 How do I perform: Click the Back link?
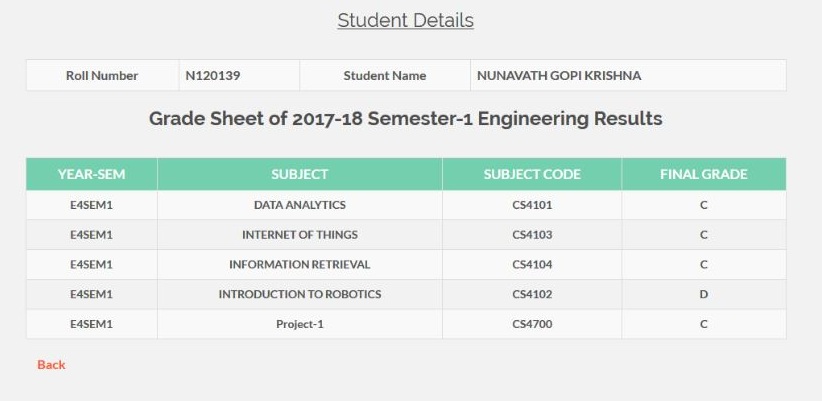tap(51, 365)
